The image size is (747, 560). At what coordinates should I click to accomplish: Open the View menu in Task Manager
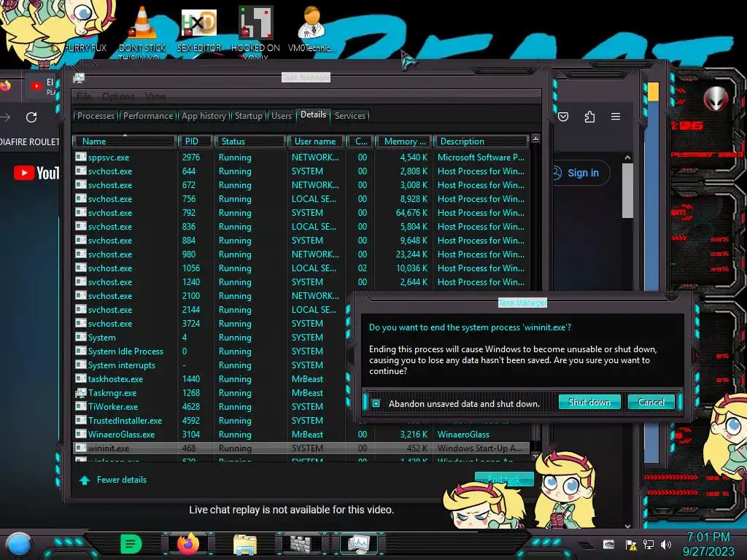point(155,96)
